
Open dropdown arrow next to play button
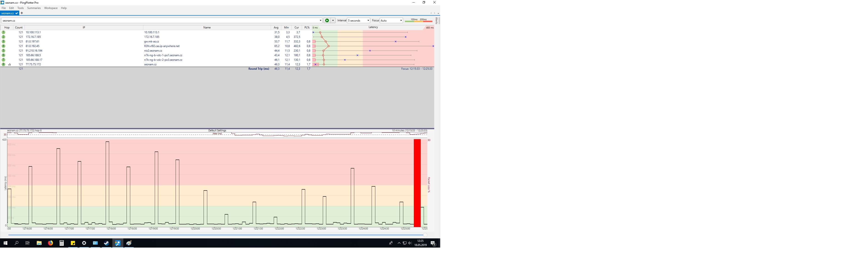(333, 21)
